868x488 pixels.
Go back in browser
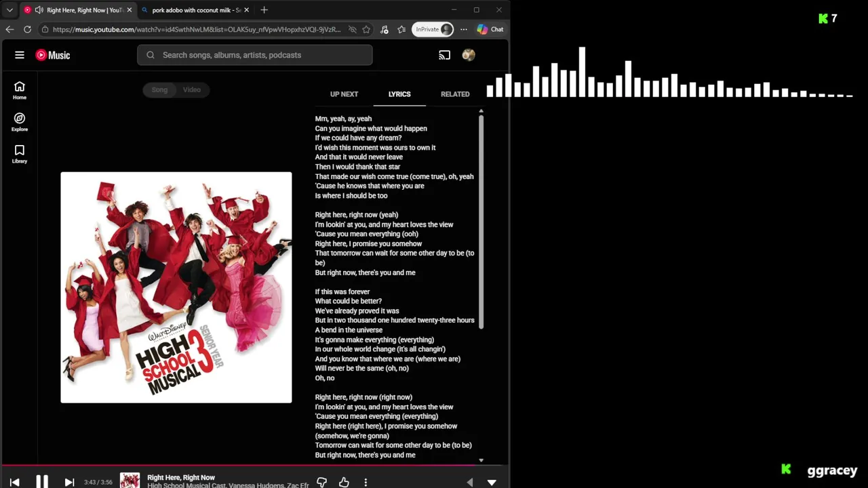pyautogui.click(x=9, y=29)
